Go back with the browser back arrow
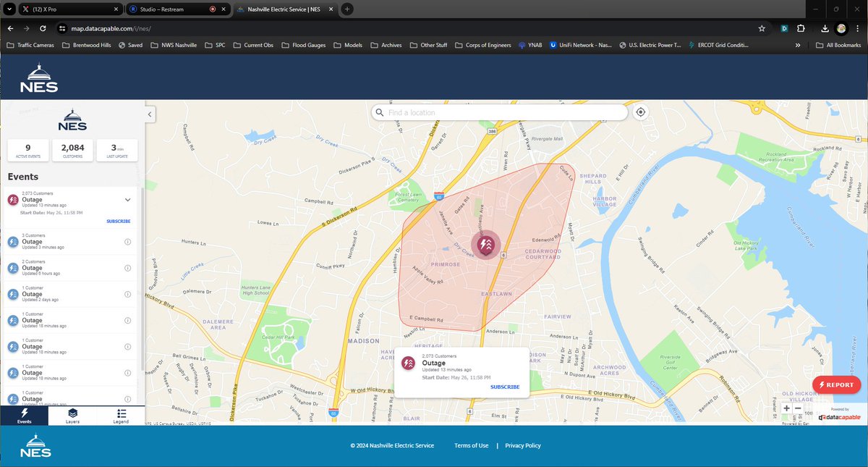This screenshot has height=467, width=868. click(10, 28)
